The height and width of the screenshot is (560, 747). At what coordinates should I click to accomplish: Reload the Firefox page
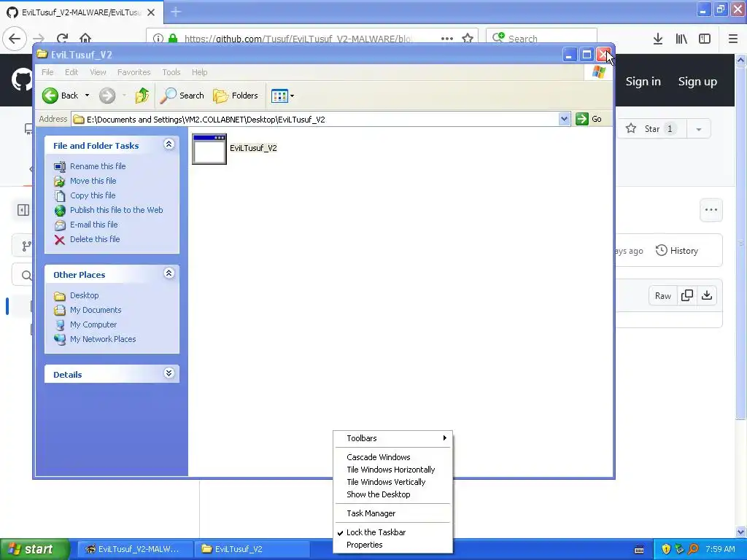pos(62,39)
